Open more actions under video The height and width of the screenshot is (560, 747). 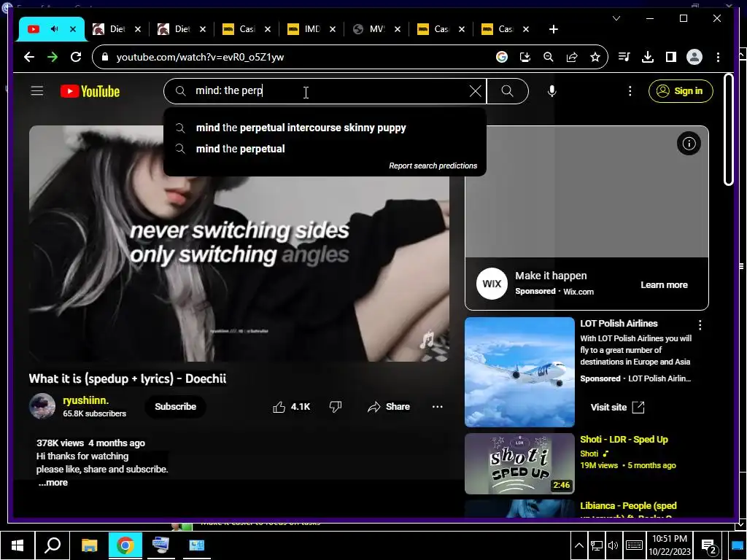(x=438, y=407)
